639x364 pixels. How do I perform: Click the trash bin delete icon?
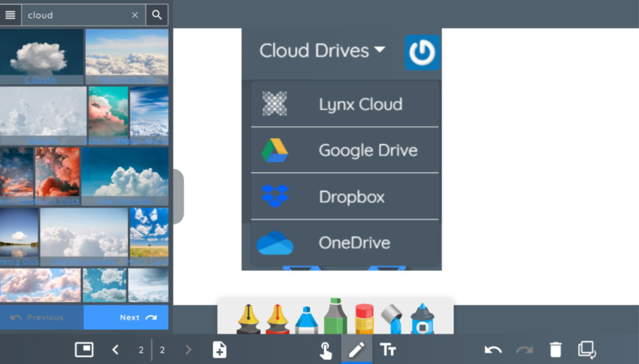coord(556,349)
